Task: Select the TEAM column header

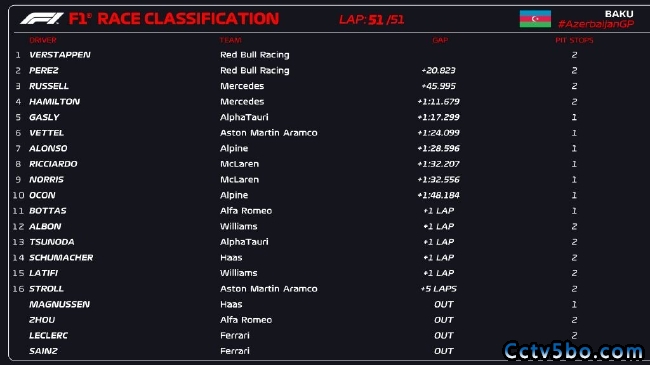Action: [x=230, y=40]
